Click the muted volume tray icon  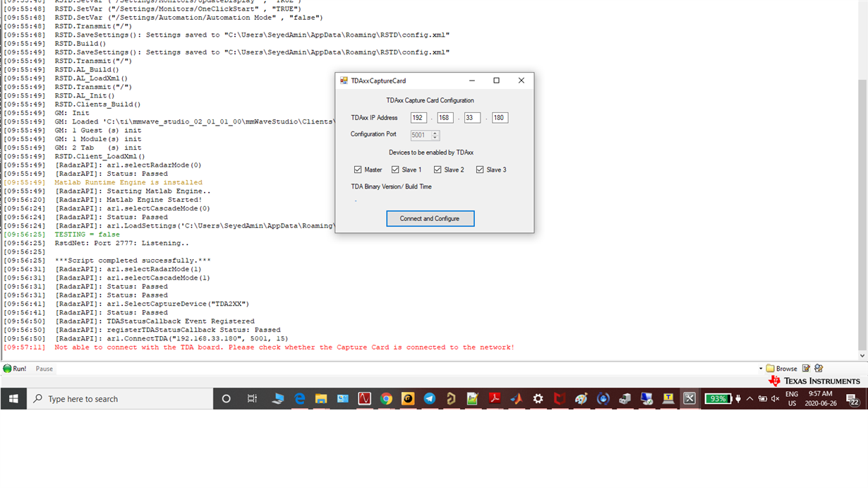[x=775, y=398]
